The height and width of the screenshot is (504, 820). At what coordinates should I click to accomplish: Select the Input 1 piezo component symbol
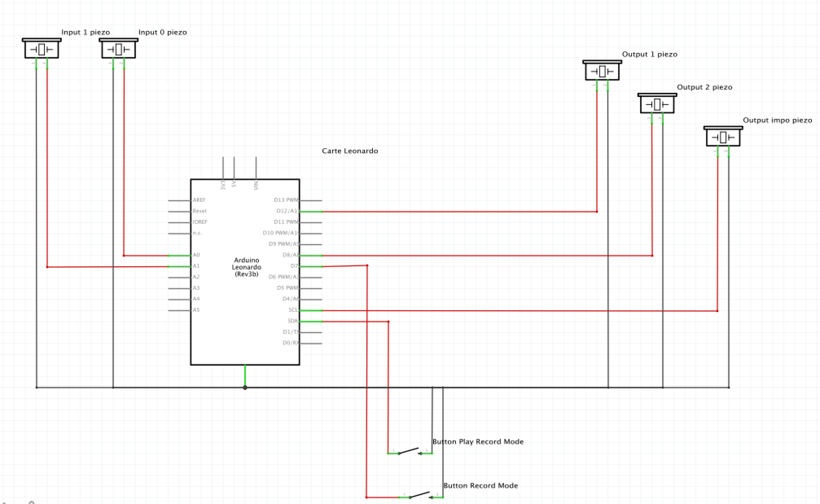click(x=42, y=49)
